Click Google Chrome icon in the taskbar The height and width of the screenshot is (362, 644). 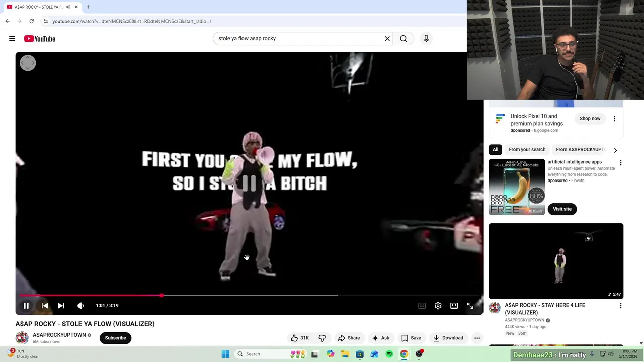click(404, 354)
